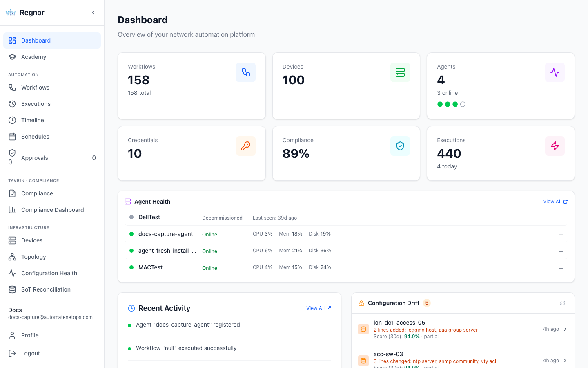The width and height of the screenshot is (588, 368).
Task: Go to Workflows in the sidebar
Action: coord(52,88)
